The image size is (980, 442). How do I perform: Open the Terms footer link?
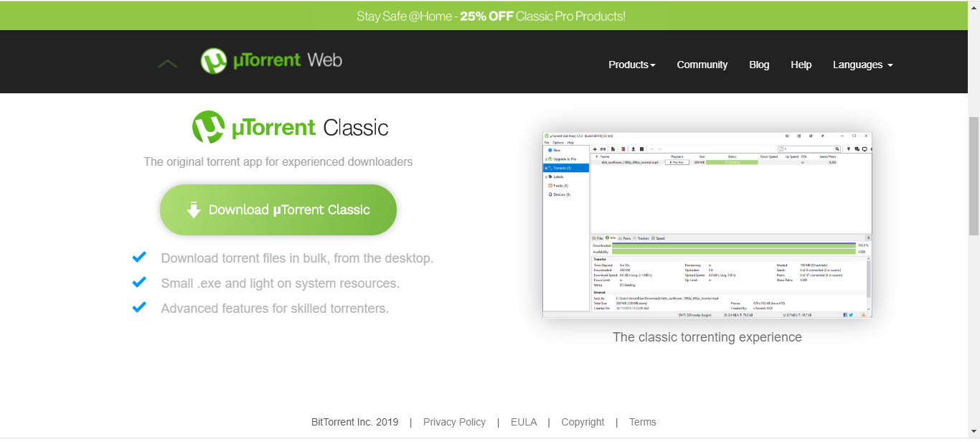tap(643, 422)
